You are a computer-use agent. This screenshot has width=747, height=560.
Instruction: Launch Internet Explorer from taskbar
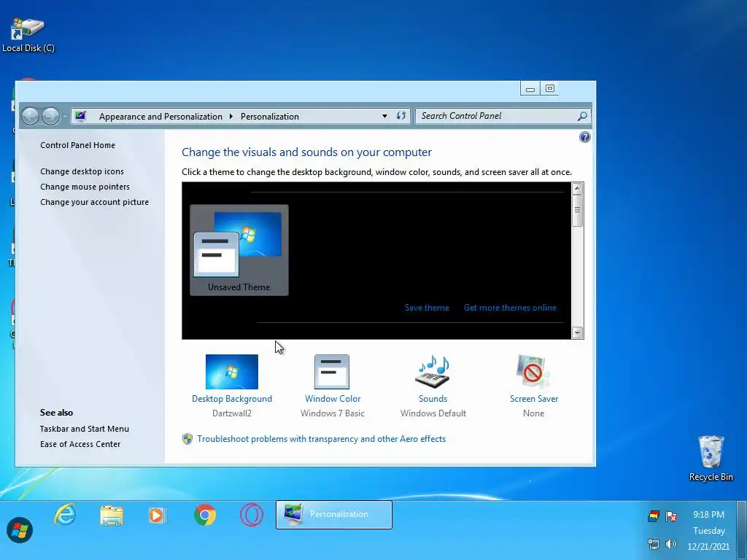[x=65, y=515]
